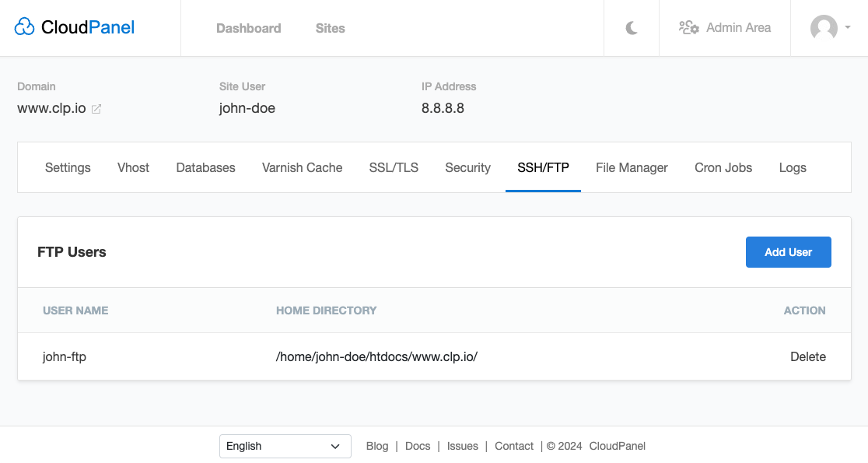Viewport: 868px width, 463px height.
Task: Open the SSL/TLS tab
Action: (394, 167)
